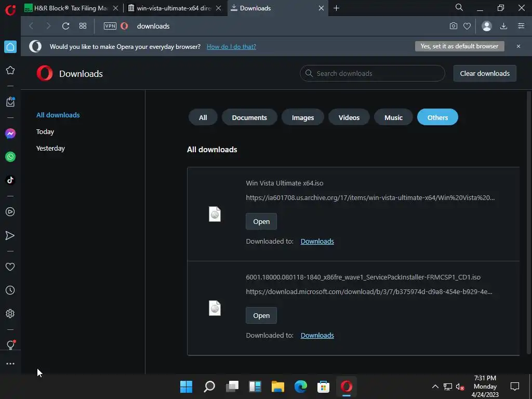Select the Others filter chip
Image resolution: width=532 pixels, height=399 pixels.
pyautogui.click(x=437, y=117)
